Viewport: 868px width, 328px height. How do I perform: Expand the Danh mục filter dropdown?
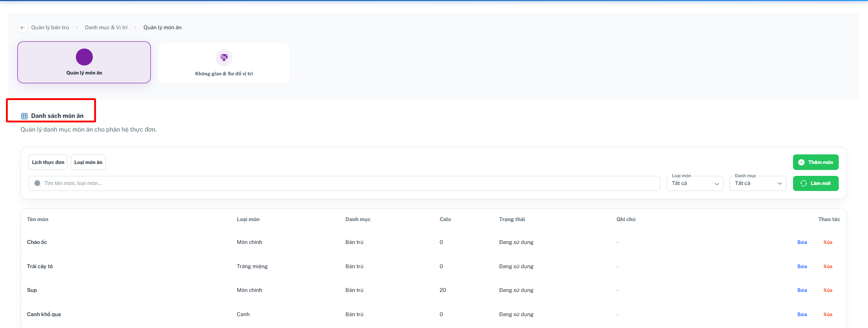point(758,183)
